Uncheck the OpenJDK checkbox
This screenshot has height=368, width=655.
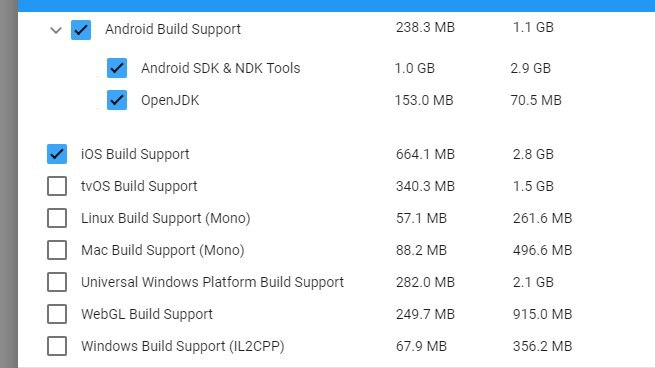(x=117, y=100)
